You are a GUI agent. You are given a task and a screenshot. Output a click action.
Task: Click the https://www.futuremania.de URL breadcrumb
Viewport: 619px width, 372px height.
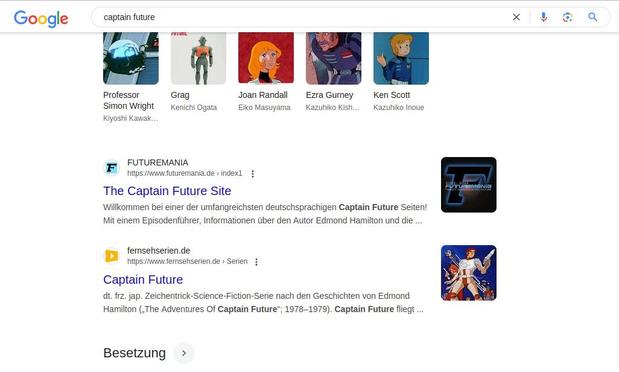click(x=184, y=173)
